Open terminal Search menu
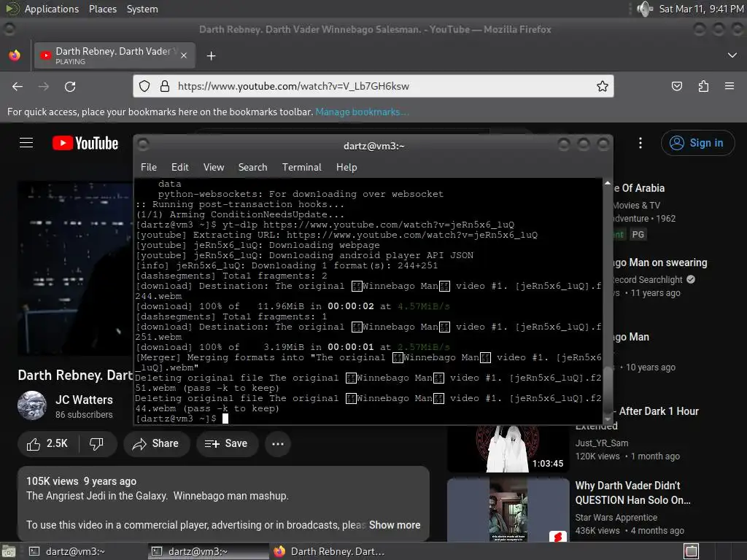747x560 pixels. tap(252, 167)
